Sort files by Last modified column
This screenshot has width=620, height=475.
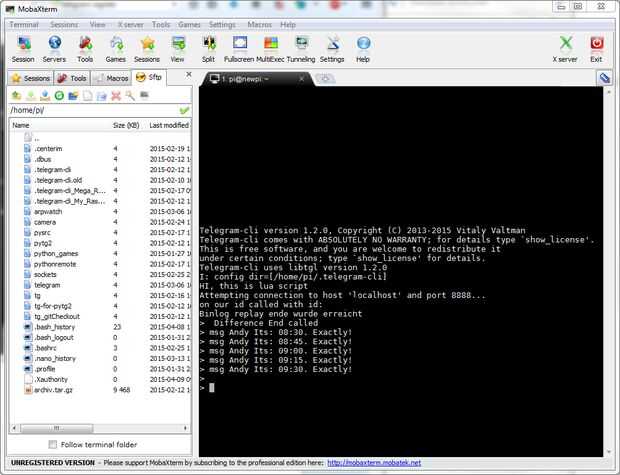tap(168, 125)
